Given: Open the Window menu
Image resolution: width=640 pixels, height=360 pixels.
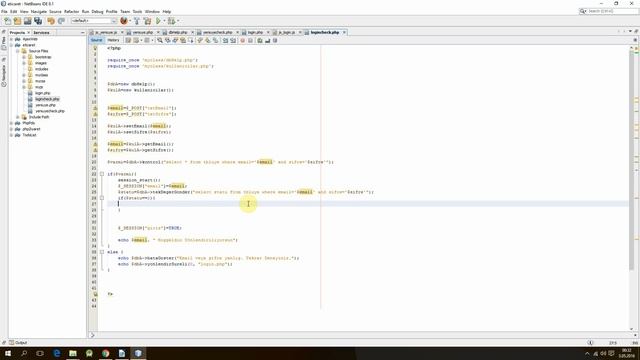Looking at the screenshot, I should tap(152, 12).
